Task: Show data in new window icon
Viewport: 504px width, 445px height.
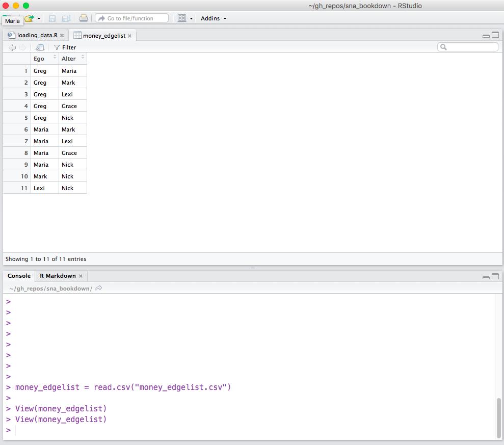Action: 40,47
